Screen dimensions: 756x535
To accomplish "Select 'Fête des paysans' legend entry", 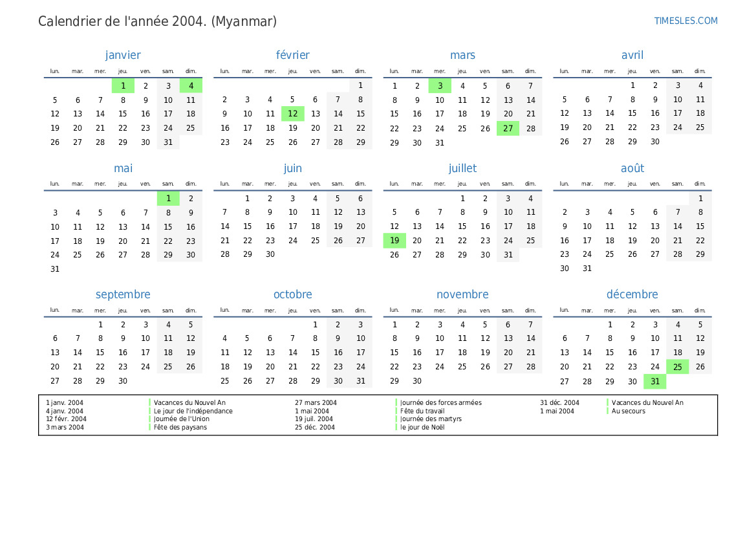I will (180, 427).
